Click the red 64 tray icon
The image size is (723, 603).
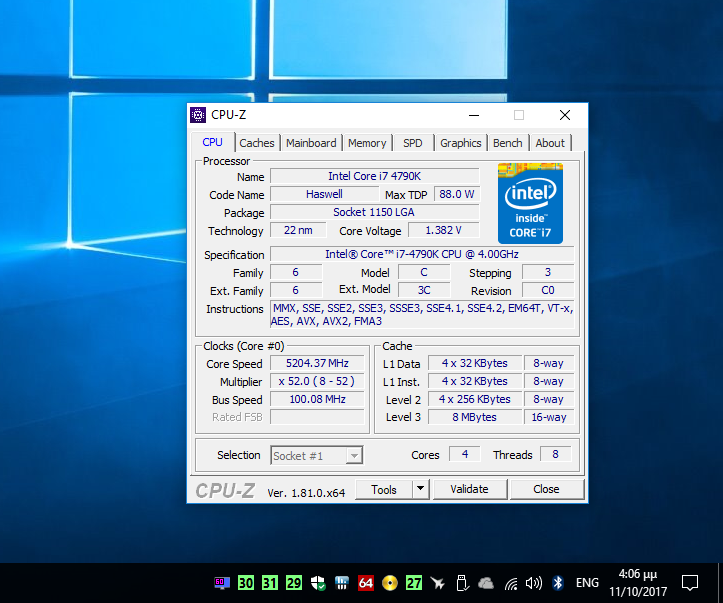(x=366, y=583)
